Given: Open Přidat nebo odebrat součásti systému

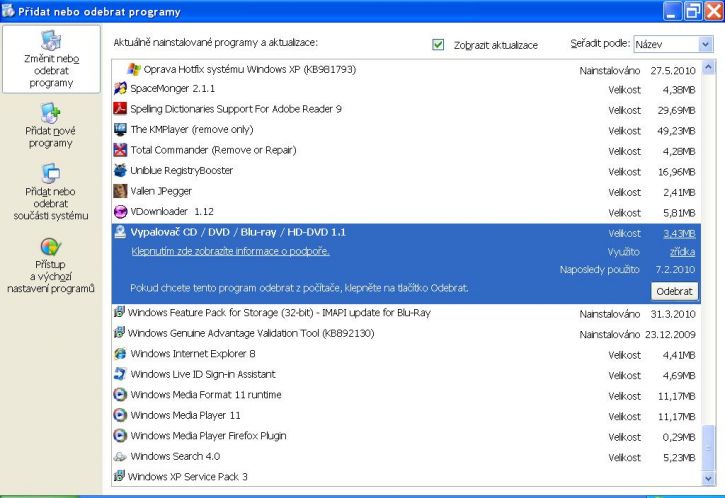Looking at the screenshot, I should [50, 192].
